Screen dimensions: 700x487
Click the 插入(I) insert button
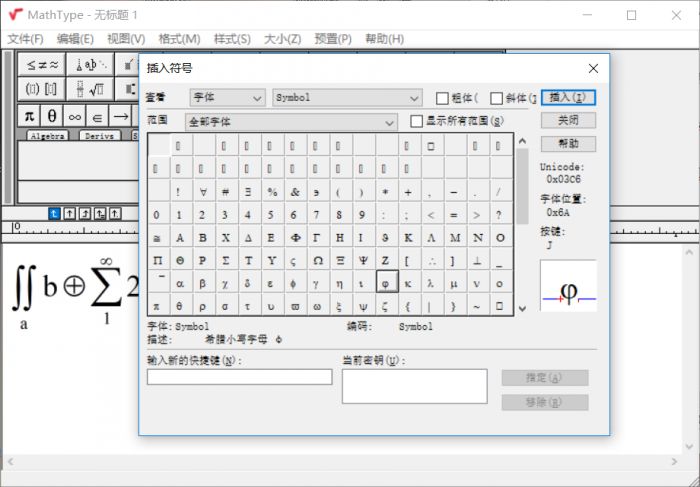click(x=567, y=98)
